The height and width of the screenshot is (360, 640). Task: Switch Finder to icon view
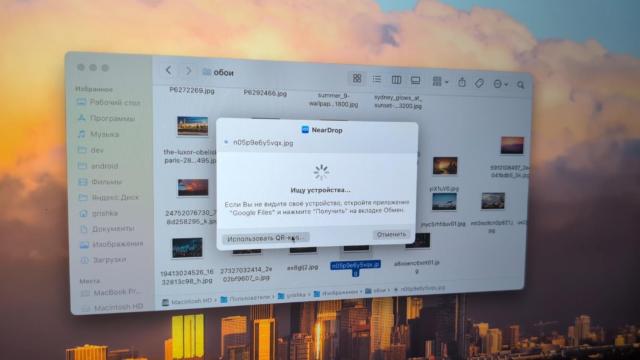357,78
